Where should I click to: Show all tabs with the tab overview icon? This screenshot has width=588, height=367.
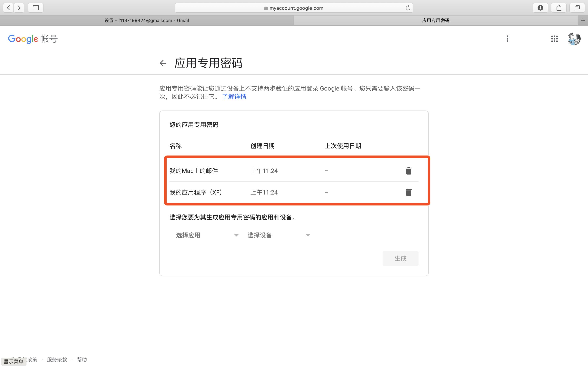pyautogui.click(x=577, y=8)
